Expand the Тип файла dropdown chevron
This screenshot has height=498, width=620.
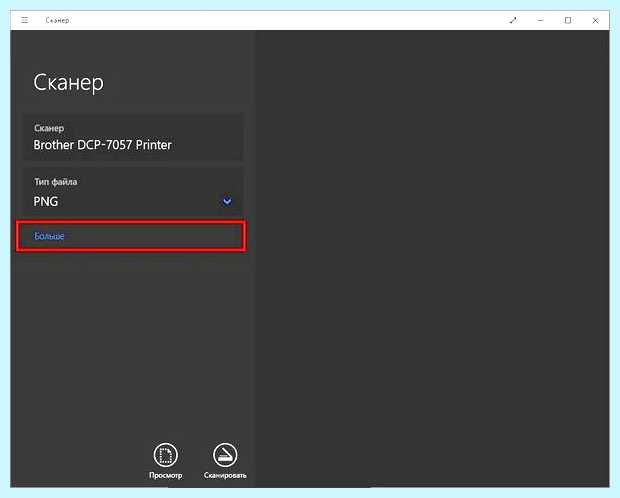227,201
